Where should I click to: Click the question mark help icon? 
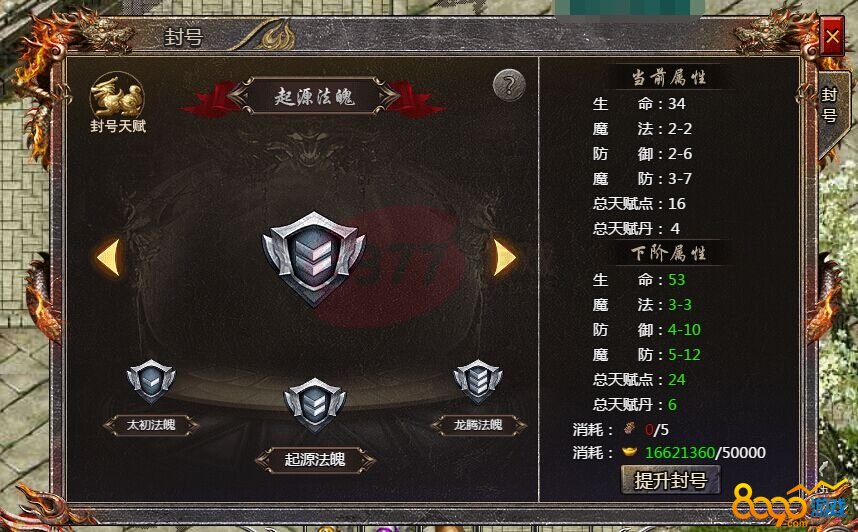[x=509, y=86]
